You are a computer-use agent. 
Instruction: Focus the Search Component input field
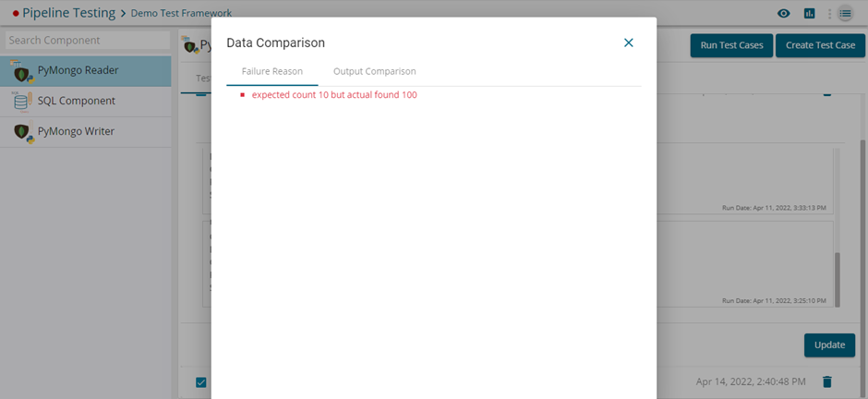click(x=88, y=41)
